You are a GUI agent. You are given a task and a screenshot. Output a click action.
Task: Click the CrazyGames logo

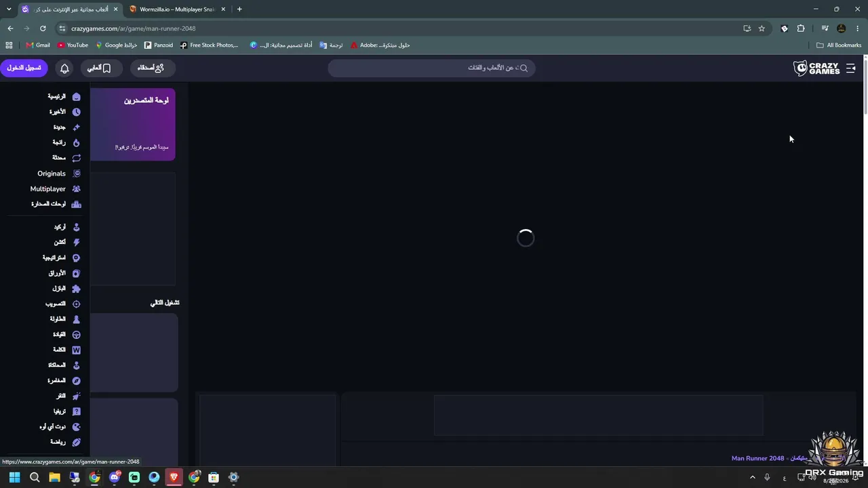[816, 68]
